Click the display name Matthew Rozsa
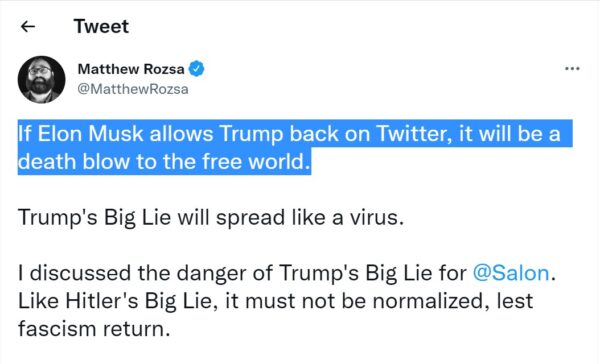The image size is (600, 364). (131, 69)
